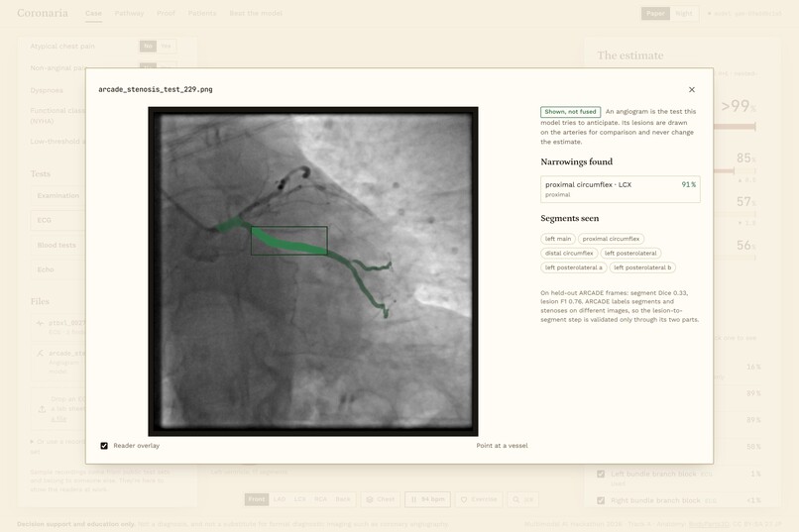Screen dimensions: 799x532
Task: Expand the Echo tests section
Action: click(58, 269)
